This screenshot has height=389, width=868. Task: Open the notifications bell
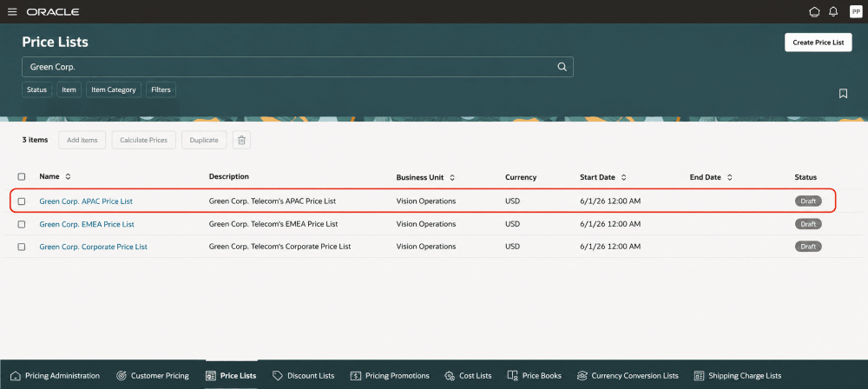tap(833, 11)
